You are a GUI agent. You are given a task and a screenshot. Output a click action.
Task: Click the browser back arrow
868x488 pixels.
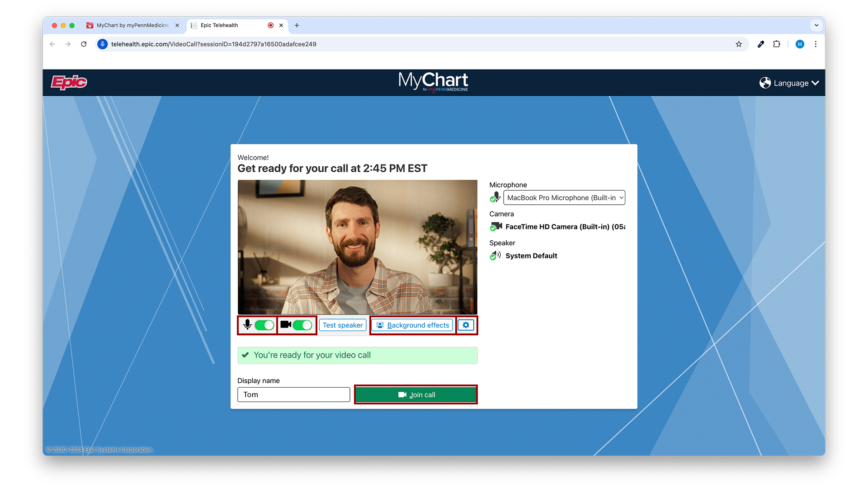point(52,44)
